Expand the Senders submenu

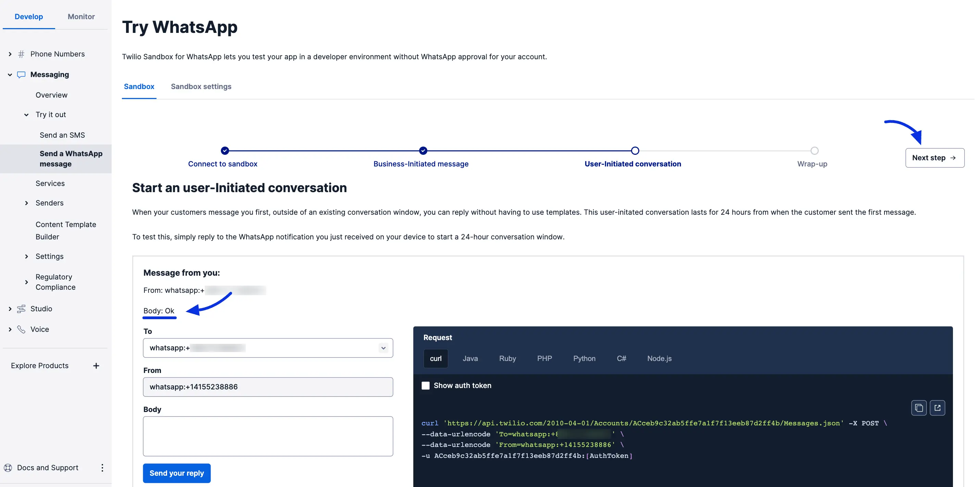coord(26,203)
